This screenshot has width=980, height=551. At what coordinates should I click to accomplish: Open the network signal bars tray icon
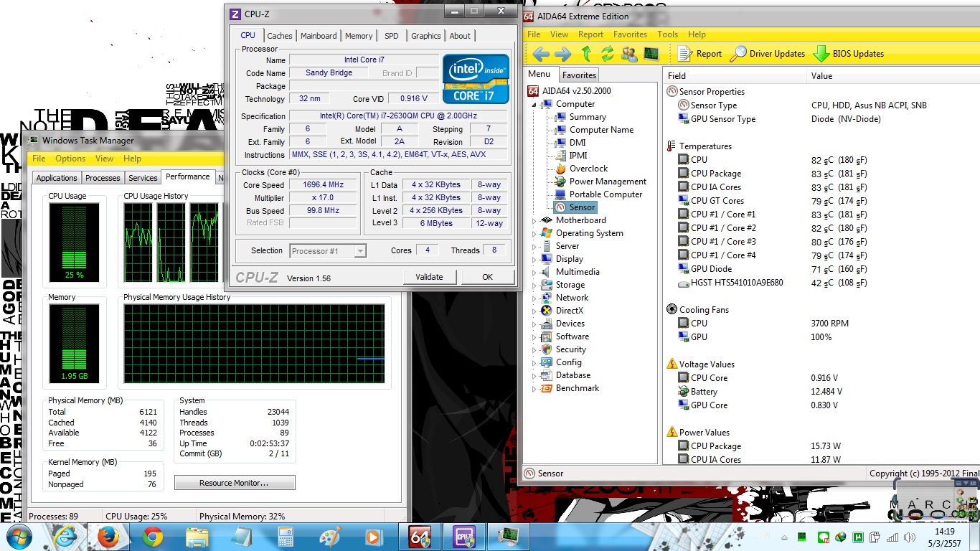tap(893, 537)
